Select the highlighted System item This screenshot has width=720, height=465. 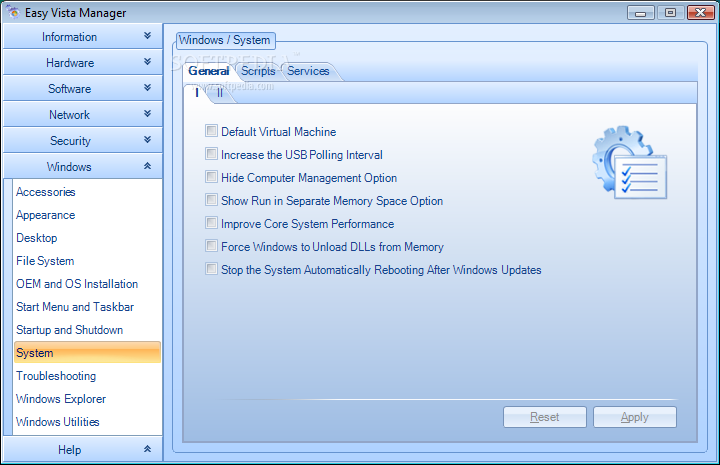87,353
